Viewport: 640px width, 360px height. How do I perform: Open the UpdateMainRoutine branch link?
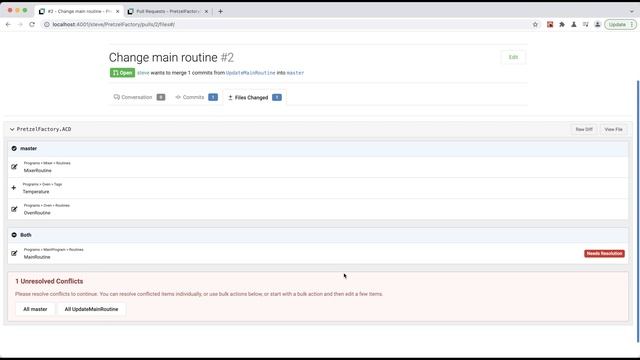pos(251,73)
